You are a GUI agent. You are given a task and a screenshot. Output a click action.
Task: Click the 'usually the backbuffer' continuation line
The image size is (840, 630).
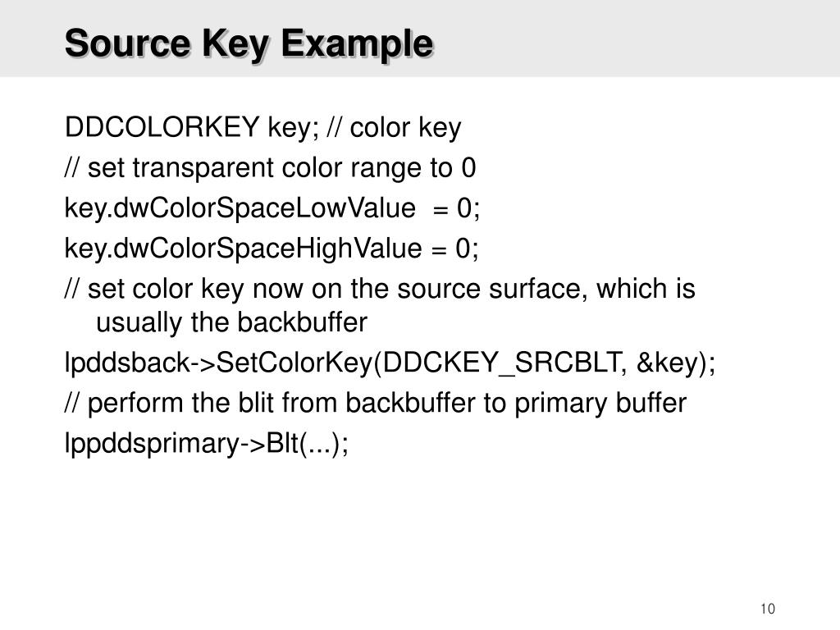(x=231, y=322)
